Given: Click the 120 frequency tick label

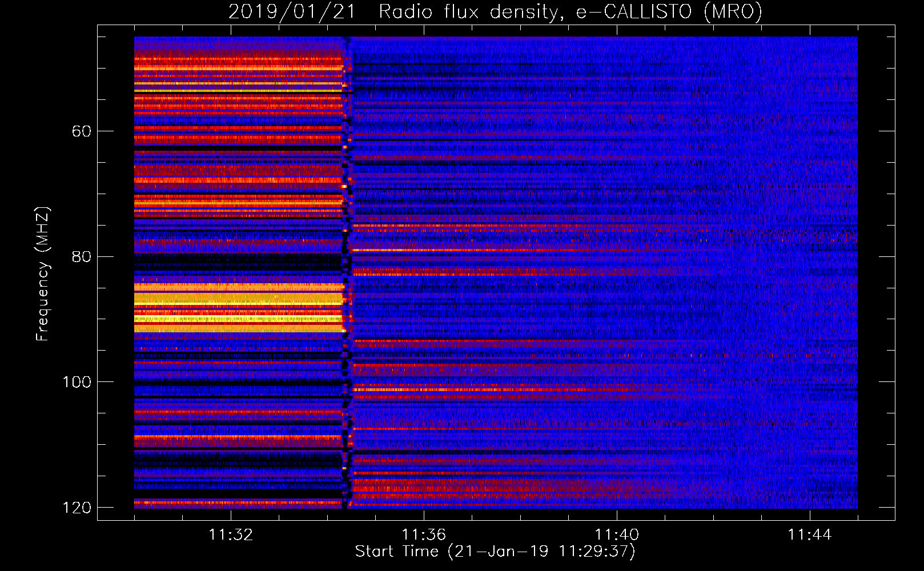Looking at the screenshot, I should click(x=77, y=507).
